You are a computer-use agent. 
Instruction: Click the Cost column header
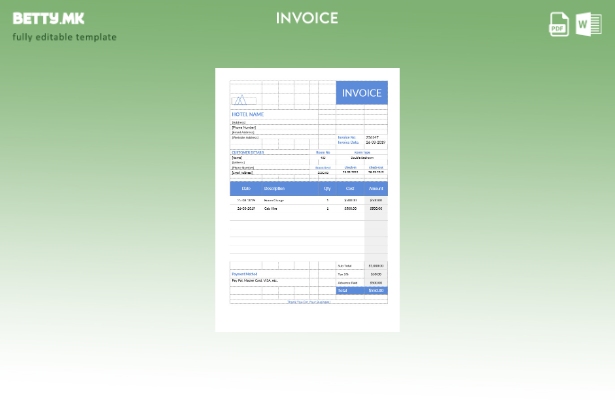click(x=350, y=188)
